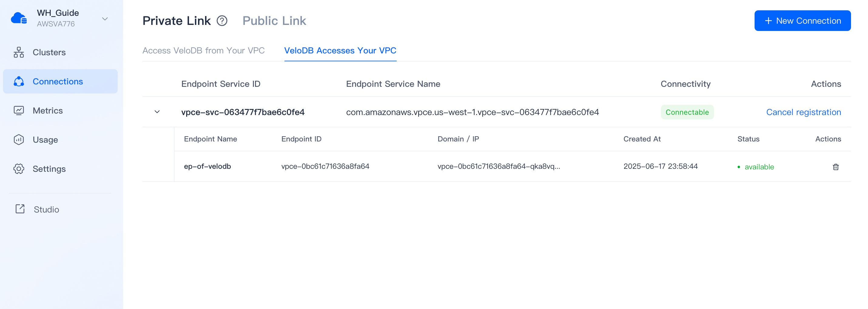Select the VeloDB Accesses Your VPC tab
Image resolution: width=868 pixels, height=309 pixels.
[340, 51]
